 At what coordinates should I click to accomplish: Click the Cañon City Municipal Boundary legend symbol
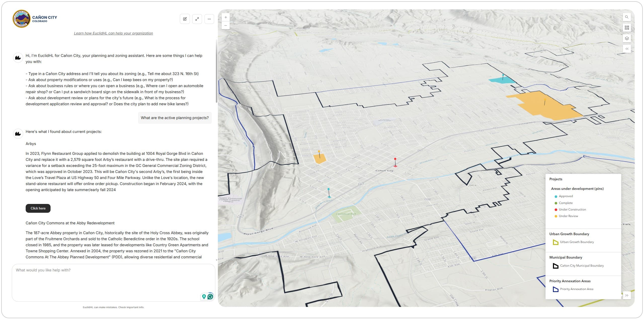555,266
